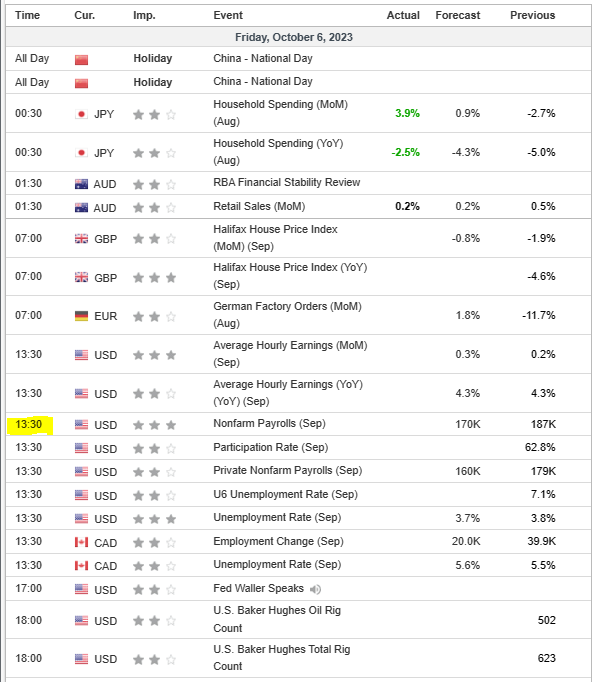Open the Nonfarm Payrolls (Sep) event
The width and height of the screenshot is (598, 682).
(269, 424)
